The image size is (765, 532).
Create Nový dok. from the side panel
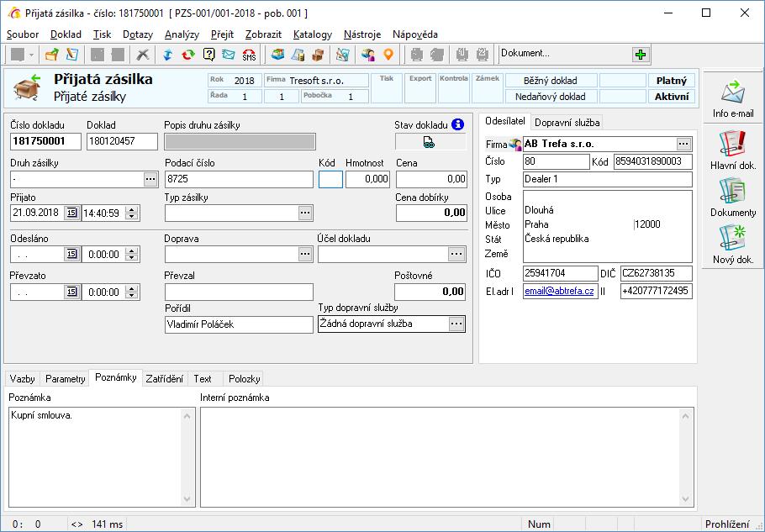pos(733,244)
